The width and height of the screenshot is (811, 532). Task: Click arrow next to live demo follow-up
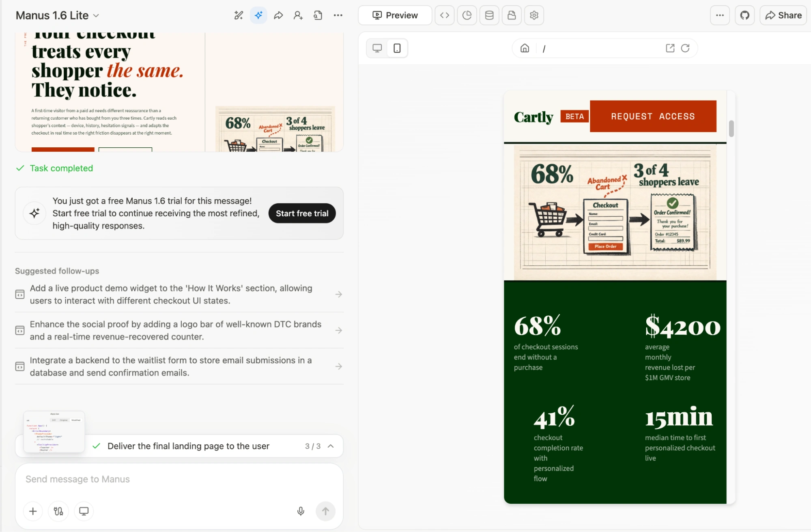339,294
